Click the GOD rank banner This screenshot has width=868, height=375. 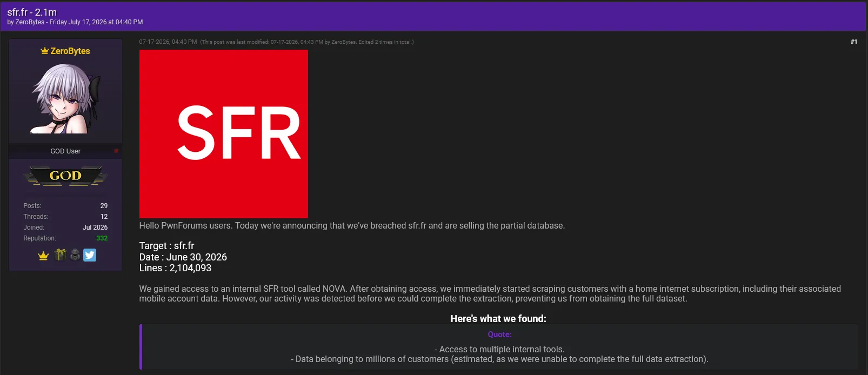coord(65,176)
